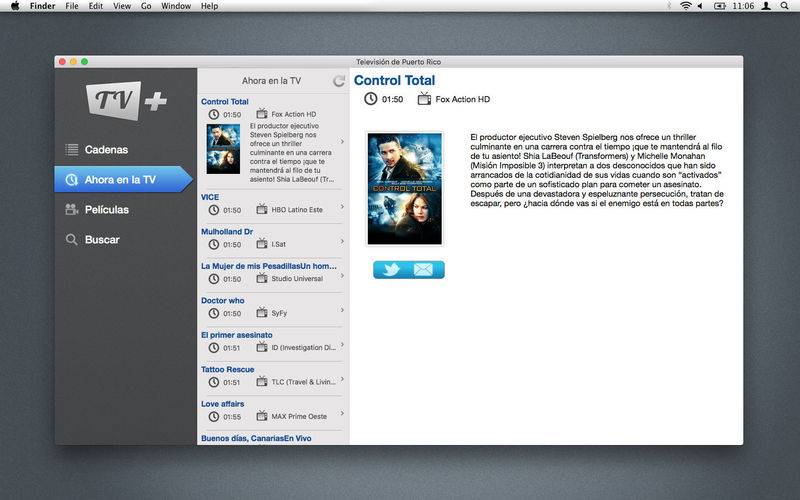
Task: Expand Love affairs row chevron
Action: click(x=342, y=413)
